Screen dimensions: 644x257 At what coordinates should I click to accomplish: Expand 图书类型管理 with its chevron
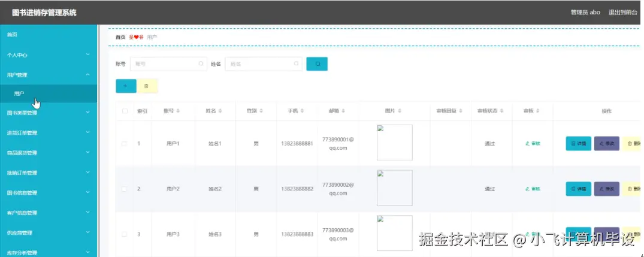pos(87,112)
